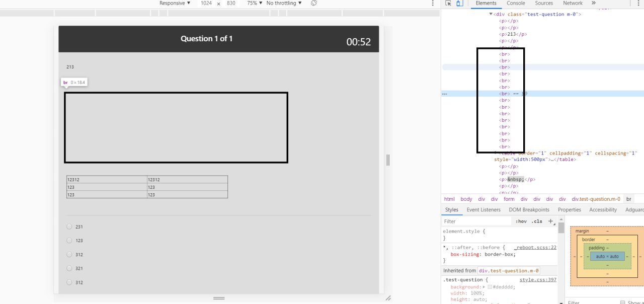Toggle the .cls class editor button

tap(537, 221)
